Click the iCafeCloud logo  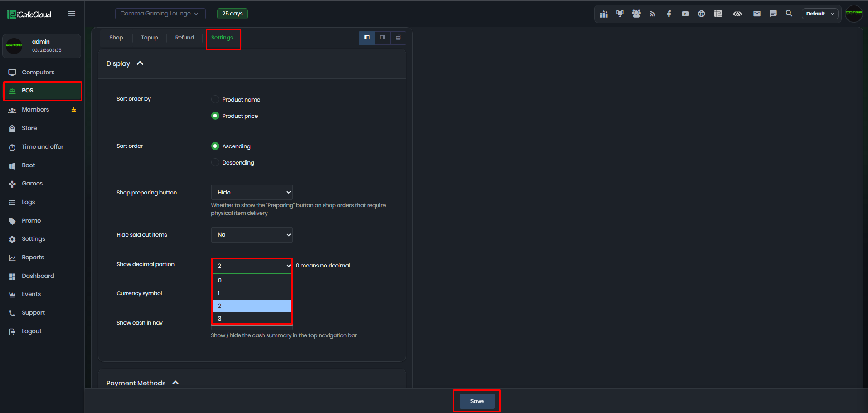point(29,15)
